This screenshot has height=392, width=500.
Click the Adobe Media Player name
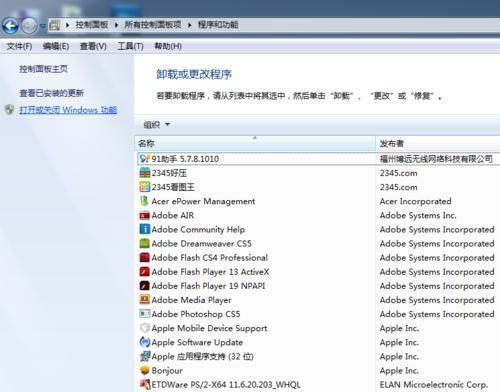click(x=192, y=300)
